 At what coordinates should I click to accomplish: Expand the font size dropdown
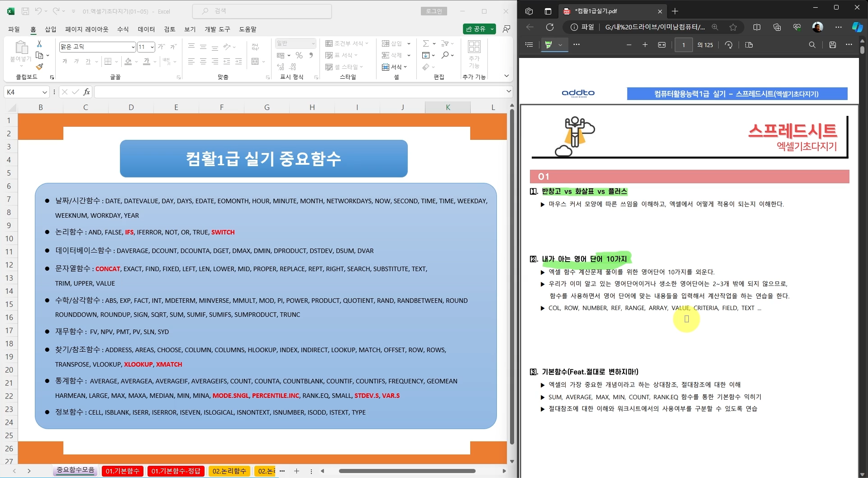(153, 47)
